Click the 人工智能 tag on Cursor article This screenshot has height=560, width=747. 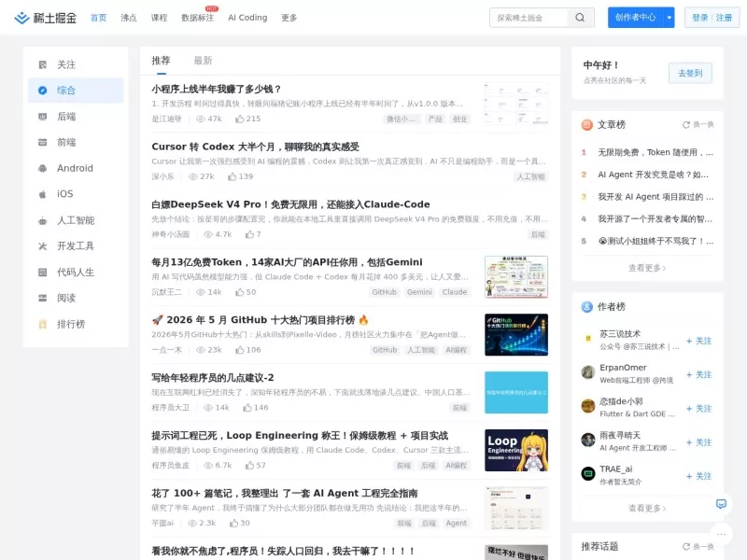pos(530,176)
